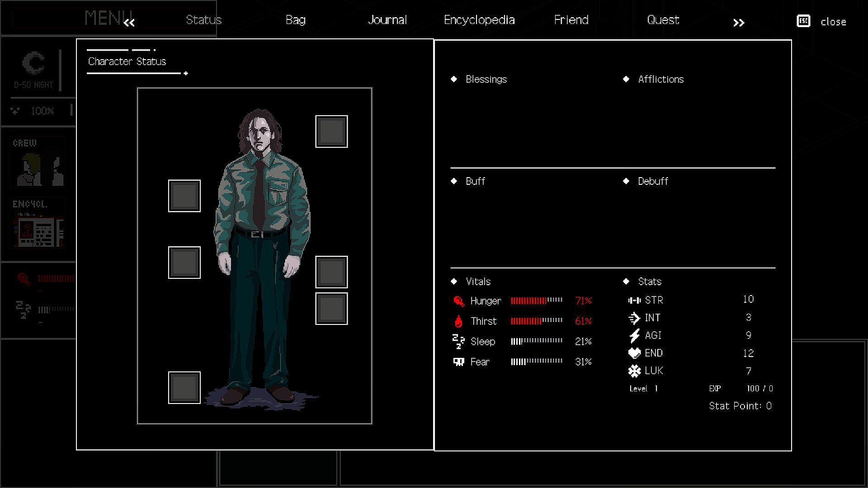Click the INT arrow icon
Screen dimensions: 868x488
point(634,318)
